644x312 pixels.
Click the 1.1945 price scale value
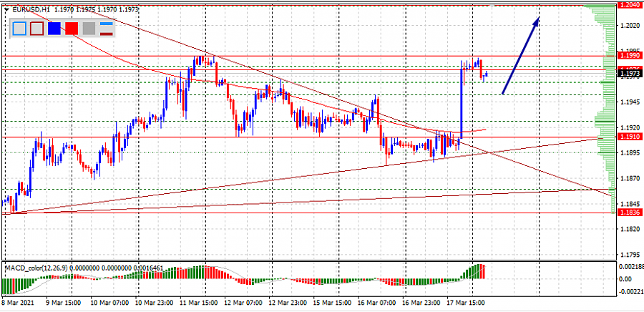(632, 102)
